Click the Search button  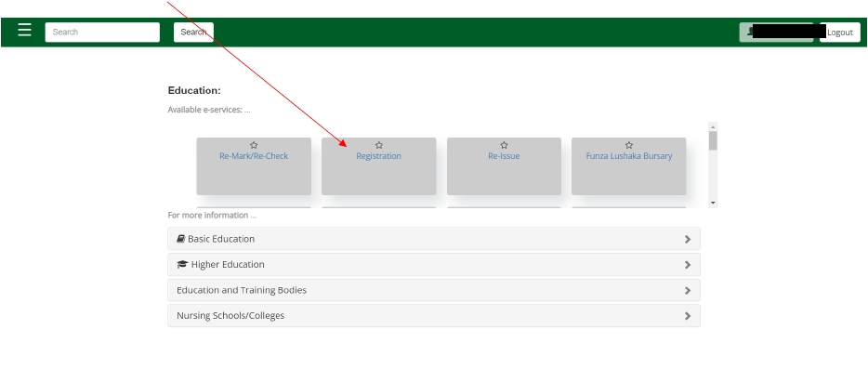click(x=193, y=33)
